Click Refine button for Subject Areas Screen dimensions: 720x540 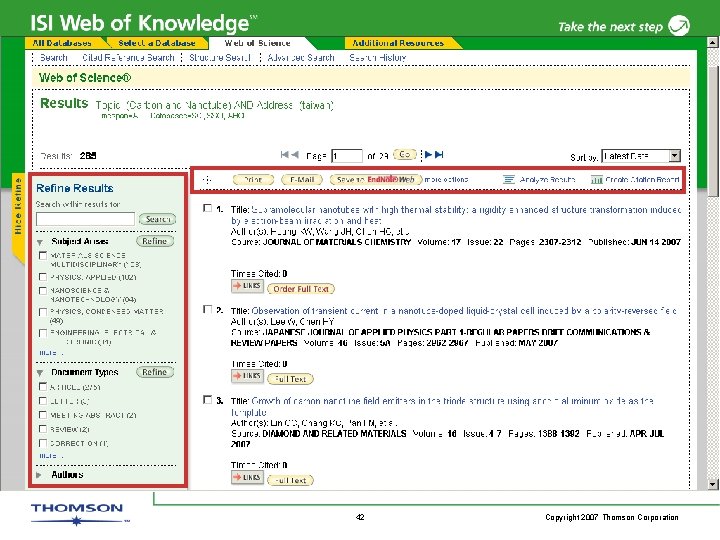point(155,241)
